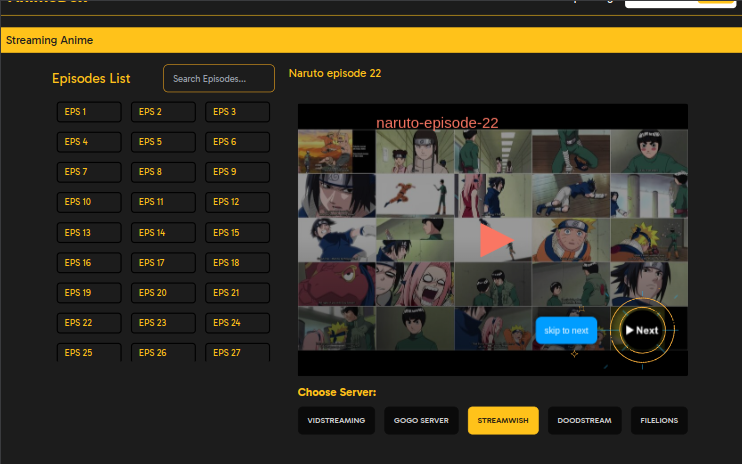The height and width of the screenshot is (464, 742).
Task: Click the Choose Server label
Action: [337, 392]
